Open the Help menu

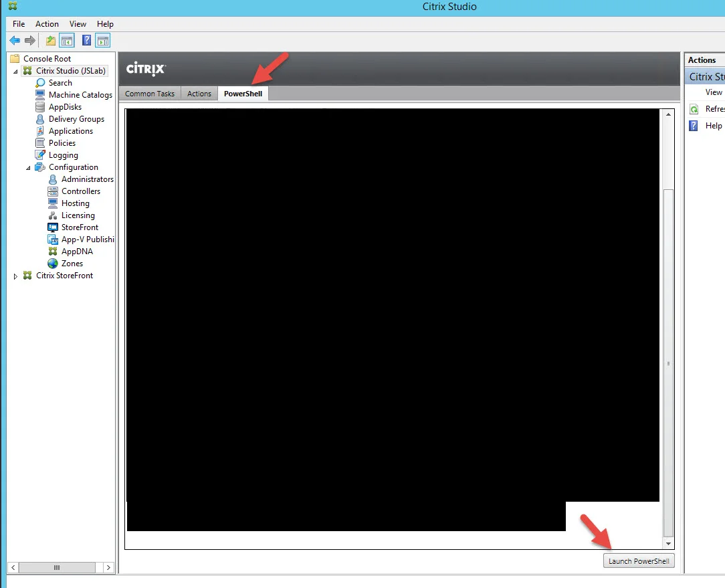105,24
